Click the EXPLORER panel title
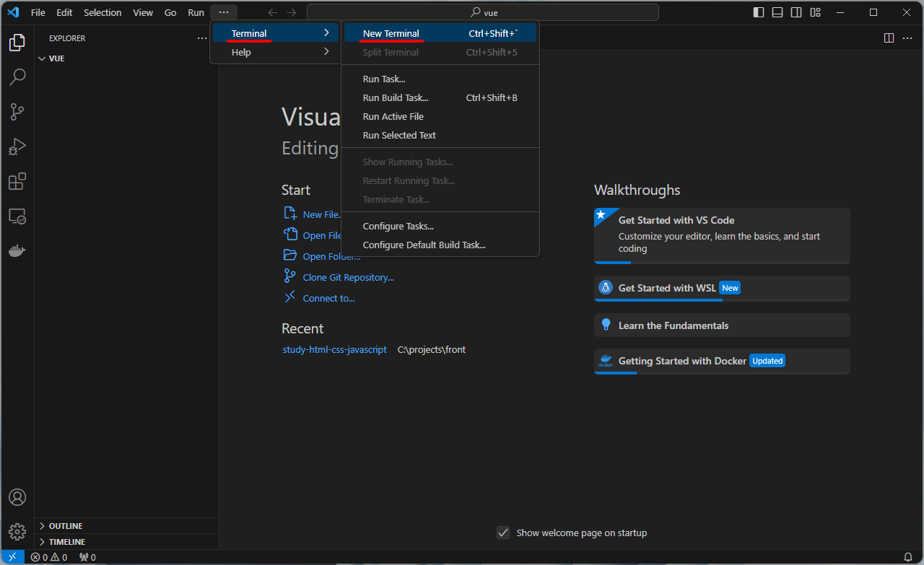The height and width of the screenshot is (565, 924). (67, 38)
